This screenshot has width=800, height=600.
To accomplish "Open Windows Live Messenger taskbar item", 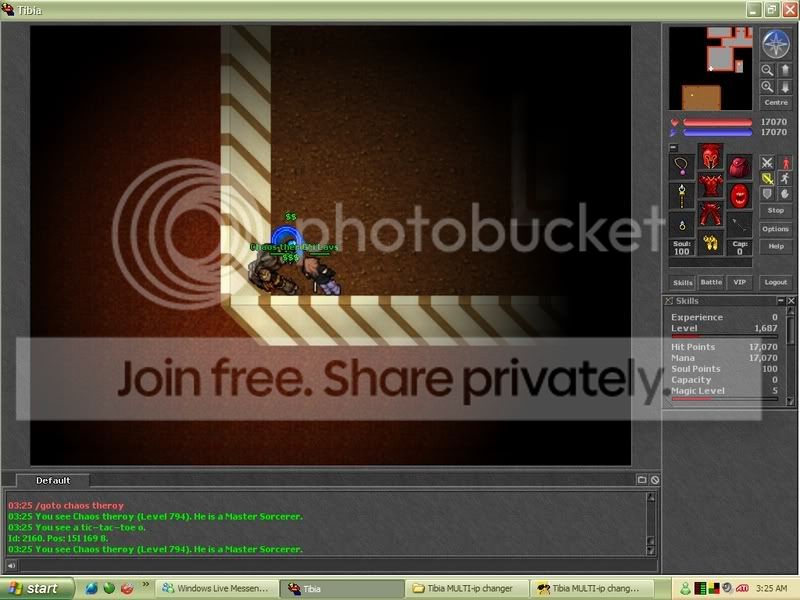I will tap(216, 588).
